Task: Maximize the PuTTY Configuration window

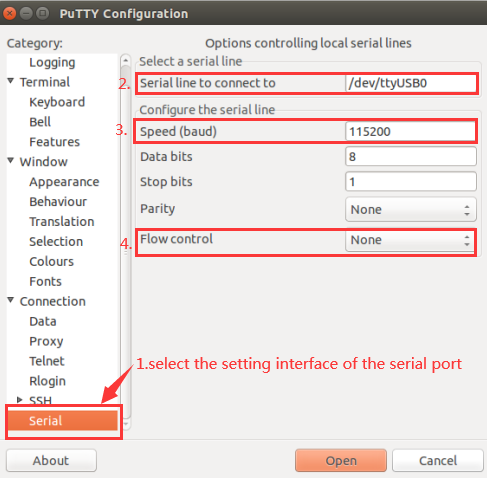Action: pos(42,14)
